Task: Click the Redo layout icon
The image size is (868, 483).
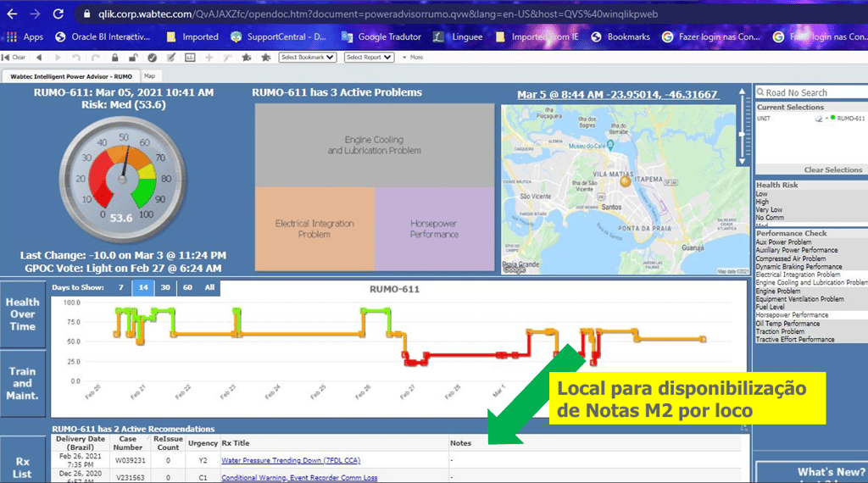Action: pyautogui.click(x=96, y=57)
